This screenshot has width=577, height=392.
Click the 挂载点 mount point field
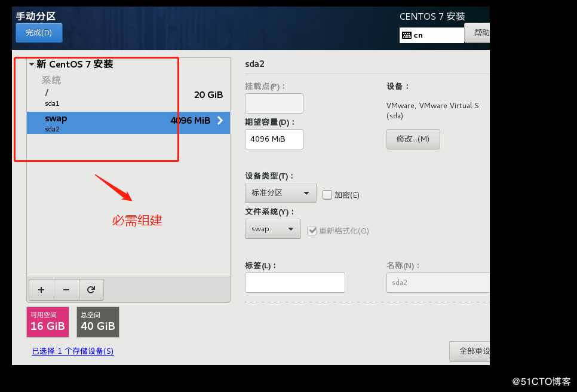[274, 103]
